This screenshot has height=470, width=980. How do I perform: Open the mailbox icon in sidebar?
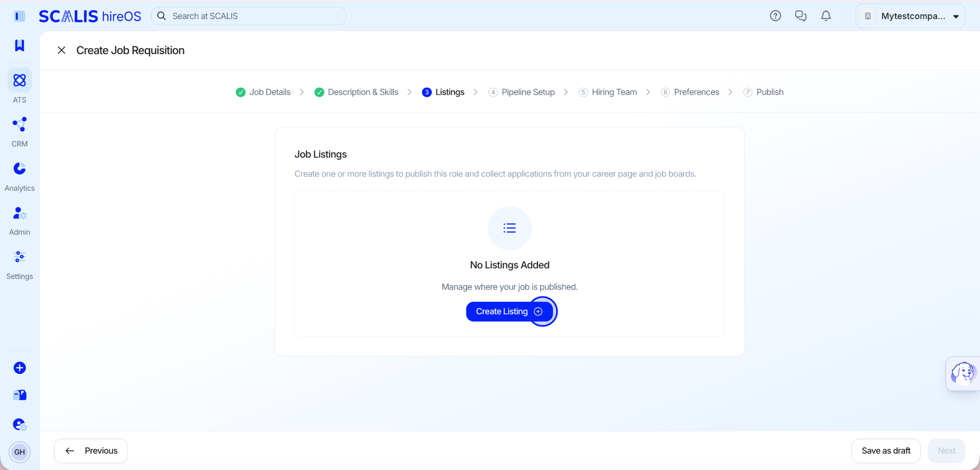click(x=20, y=395)
